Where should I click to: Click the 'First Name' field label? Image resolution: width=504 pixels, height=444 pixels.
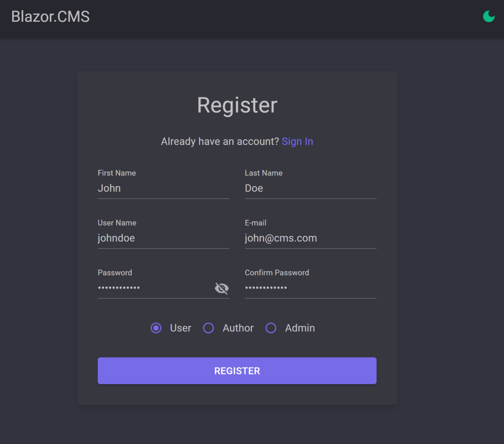coord(116,173)
